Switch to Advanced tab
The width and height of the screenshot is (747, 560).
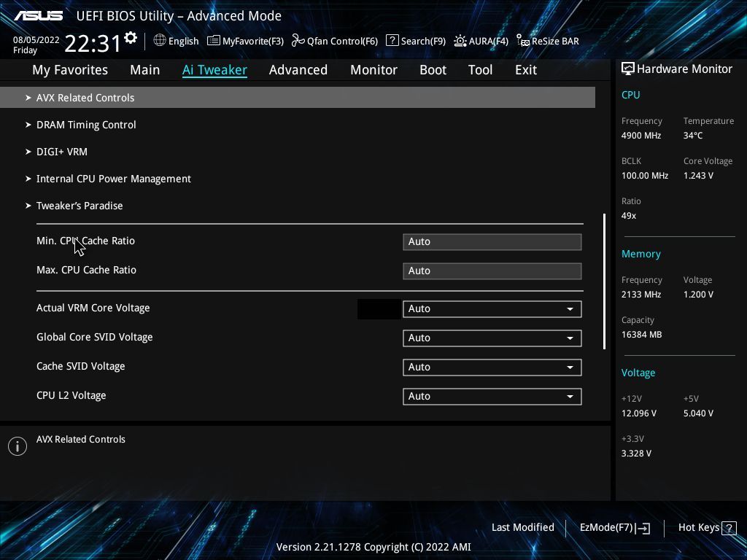(298, 70)
